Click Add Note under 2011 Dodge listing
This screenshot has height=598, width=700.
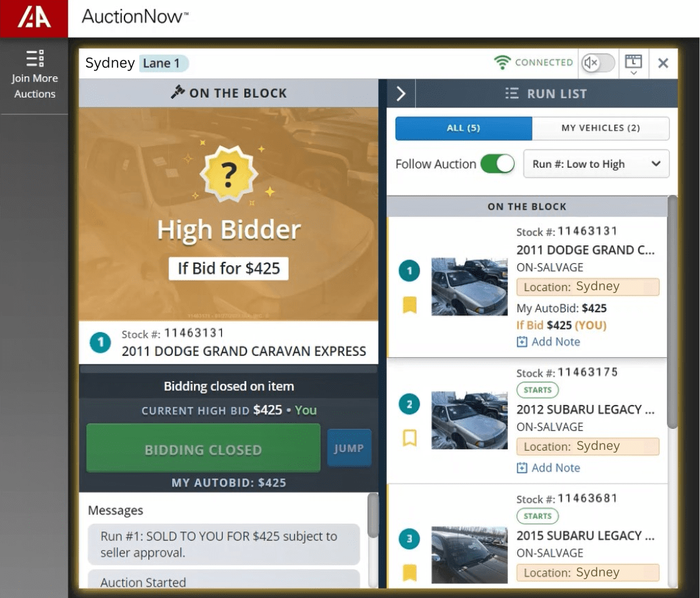549,342
